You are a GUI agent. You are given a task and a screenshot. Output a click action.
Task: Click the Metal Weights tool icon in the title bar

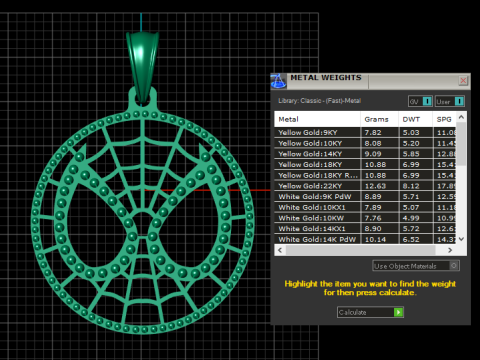click(278, 81)
